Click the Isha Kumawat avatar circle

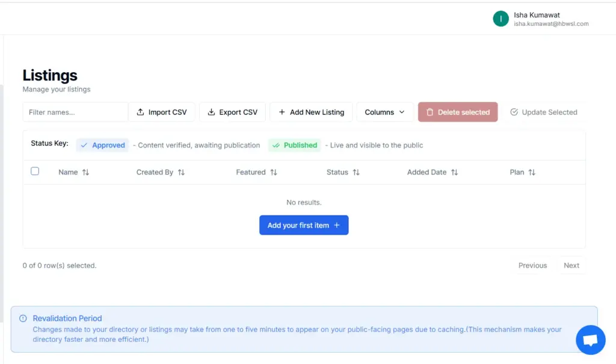pyautogui.click(x=500, y=19)
